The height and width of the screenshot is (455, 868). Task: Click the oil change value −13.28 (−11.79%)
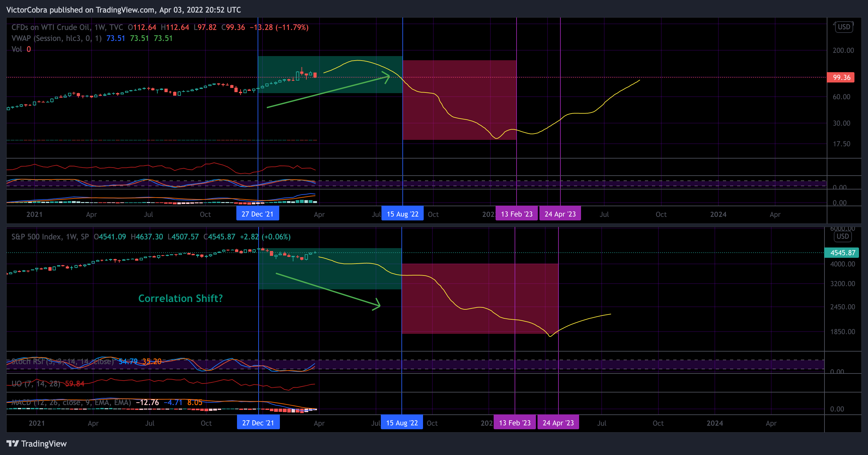(x=279, y=27)
